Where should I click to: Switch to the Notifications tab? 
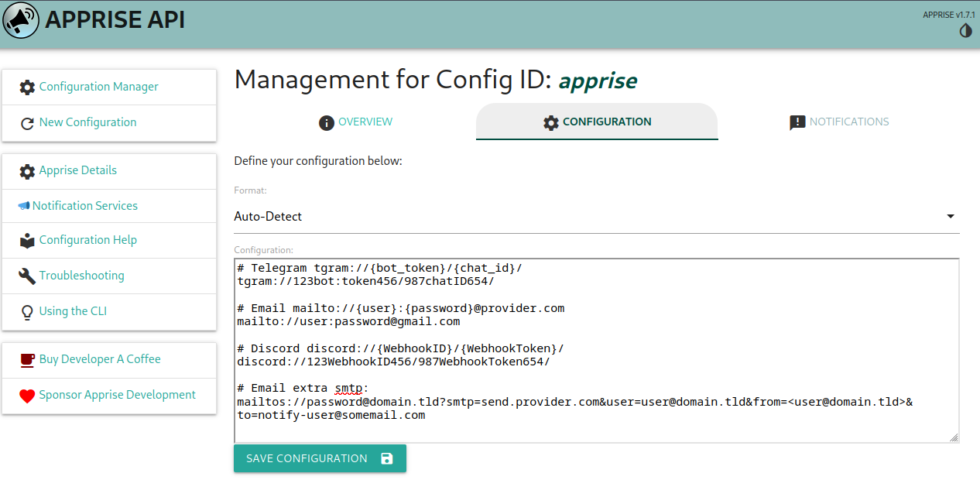click(838, 122)
